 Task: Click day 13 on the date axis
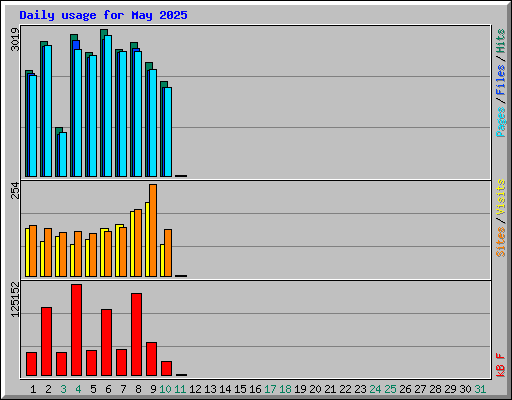pos(210,389)
